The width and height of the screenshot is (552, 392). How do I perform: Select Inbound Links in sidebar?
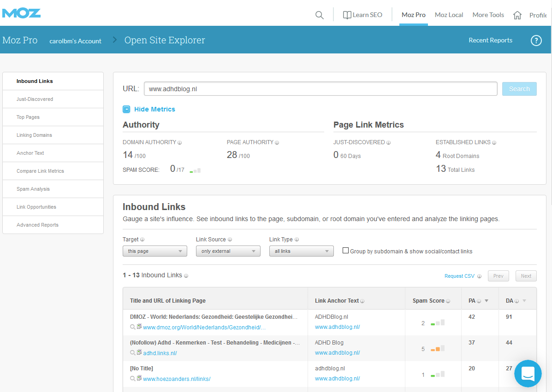click(53, 81)
